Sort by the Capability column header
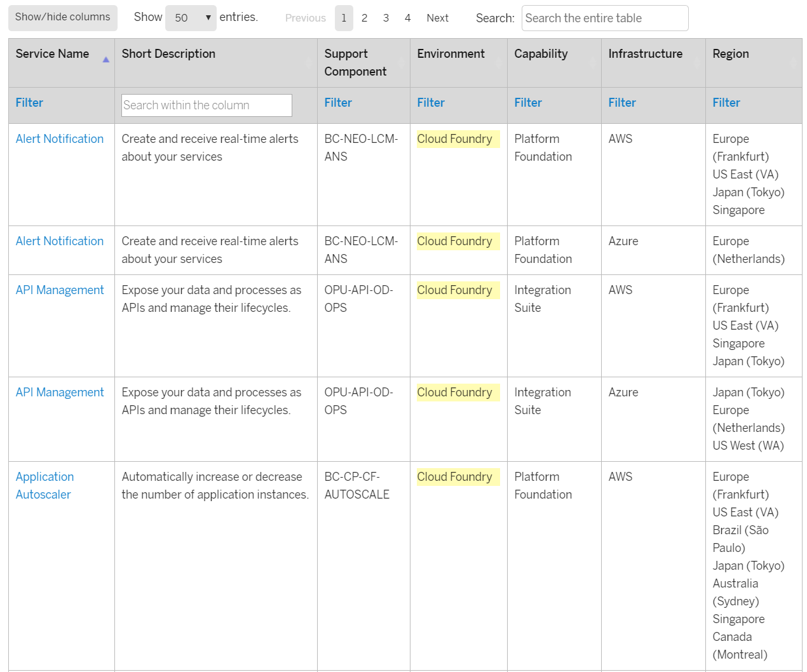Image resolution: width=807 pixels, height=672 pixels. pos(554,63)
